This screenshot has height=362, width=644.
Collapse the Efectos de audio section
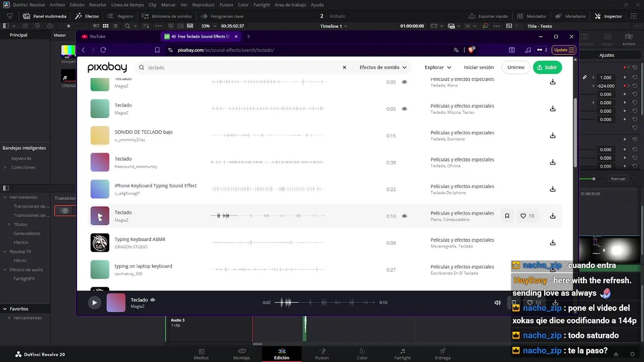(5, 269)
